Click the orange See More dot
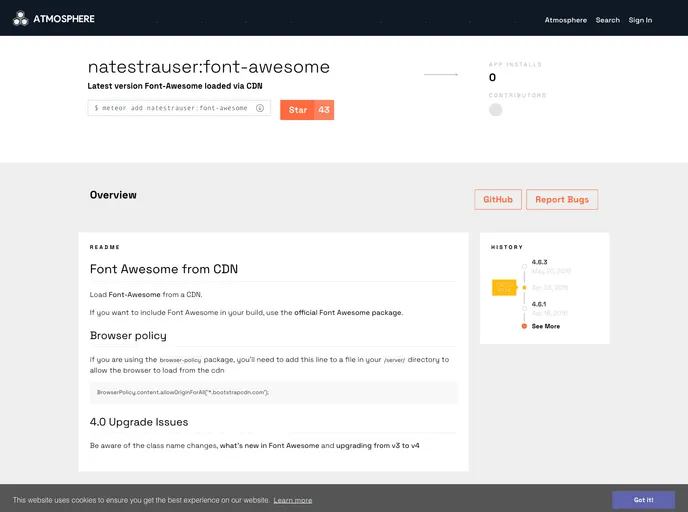 click(524, 326)
